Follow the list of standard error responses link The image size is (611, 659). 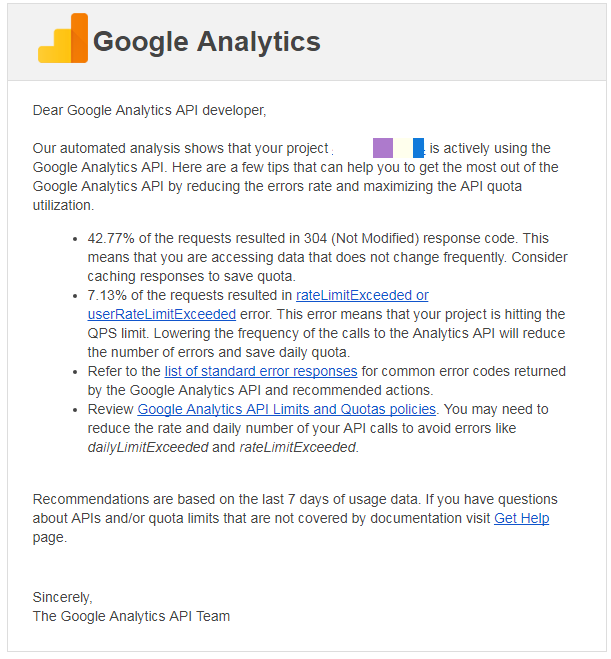[x=261, y=372]
